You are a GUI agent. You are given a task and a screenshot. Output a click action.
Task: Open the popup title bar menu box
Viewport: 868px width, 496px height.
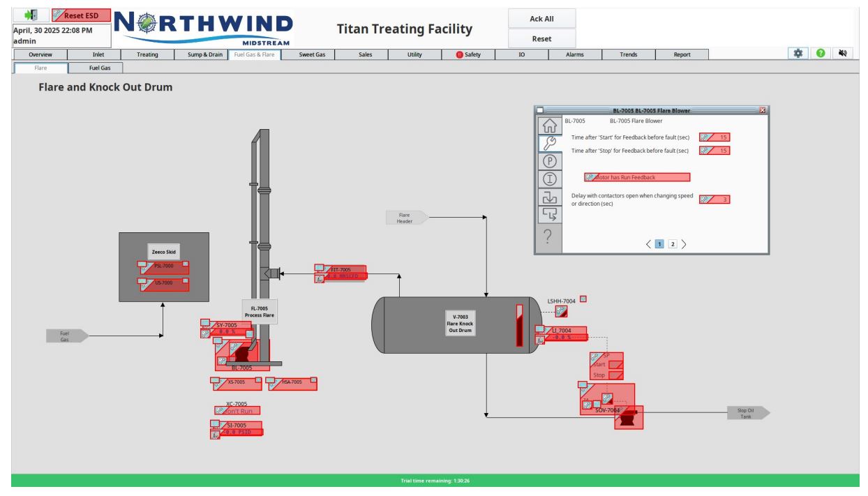tap(539, 110)
